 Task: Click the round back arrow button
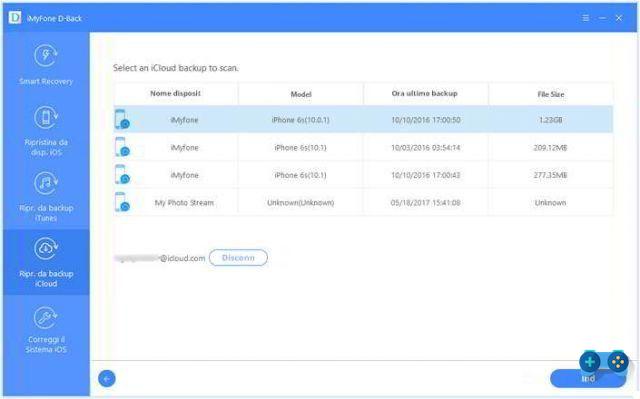tap(107, 379)
